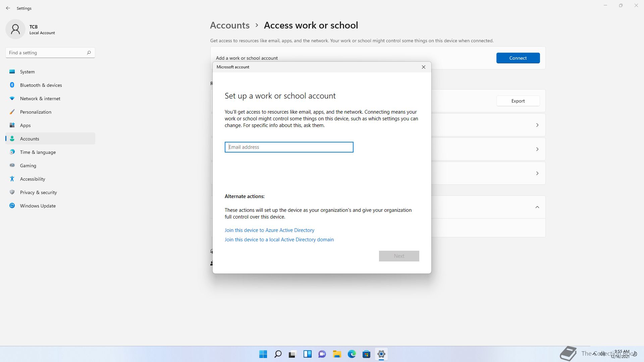This screenshot has width=644, height=362.
Task: Open Microsoft Edge from taskbar
Action: (352, 354)
